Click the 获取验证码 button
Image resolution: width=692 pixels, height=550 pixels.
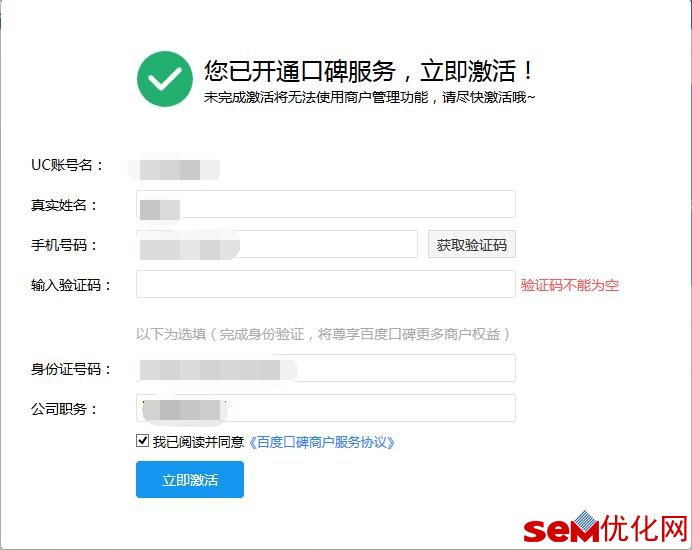pos(471,245)
